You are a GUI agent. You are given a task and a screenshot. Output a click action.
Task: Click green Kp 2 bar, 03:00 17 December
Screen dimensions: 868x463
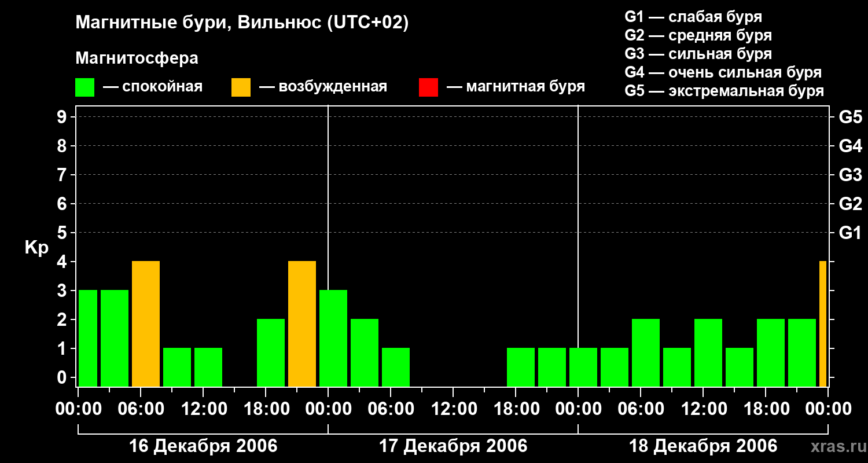tap(365, 353)
